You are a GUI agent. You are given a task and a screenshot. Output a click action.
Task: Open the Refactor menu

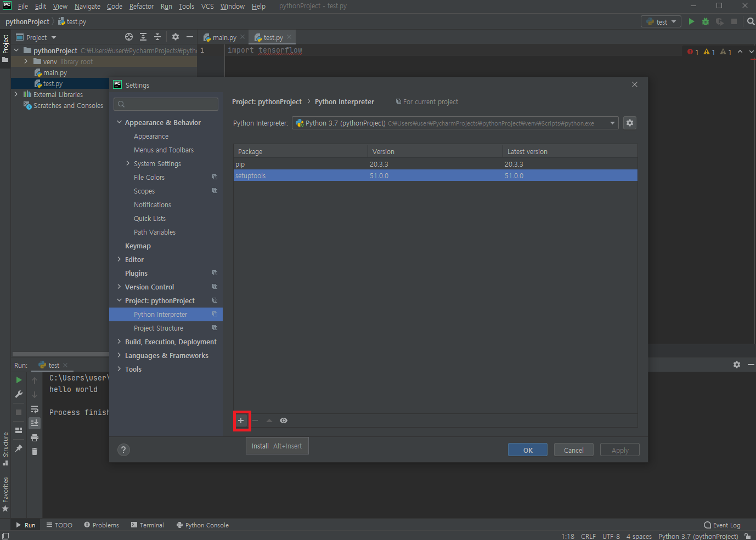tap(141, 6)
